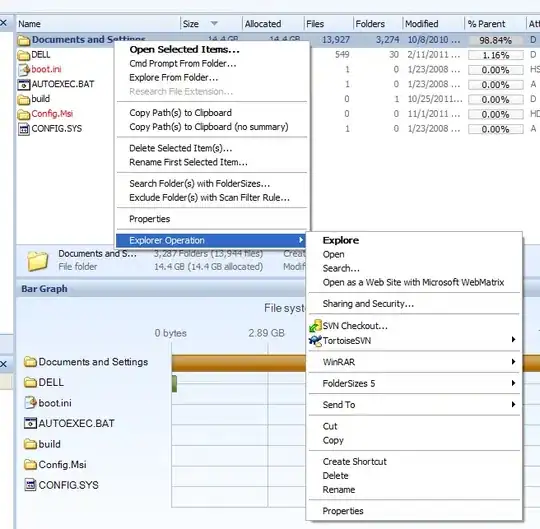Expand the FolderSizes 5 submenu arrow

point(513,383)
